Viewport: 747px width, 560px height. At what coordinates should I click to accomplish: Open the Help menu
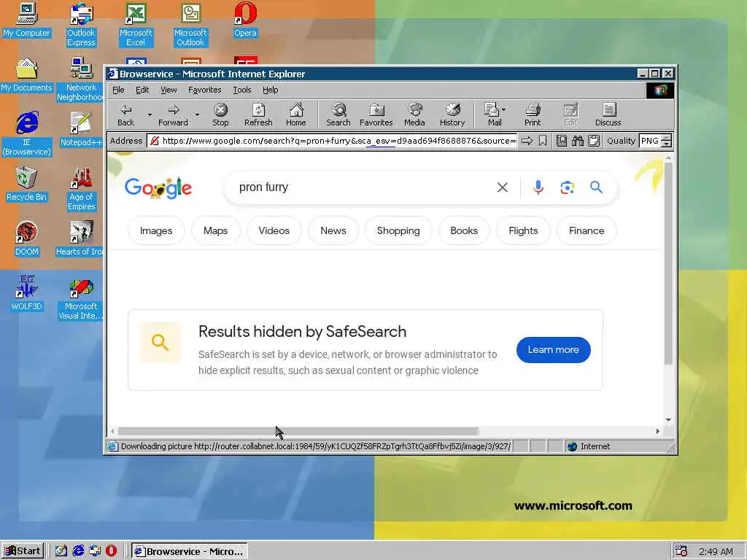click(x=270, y=90)
